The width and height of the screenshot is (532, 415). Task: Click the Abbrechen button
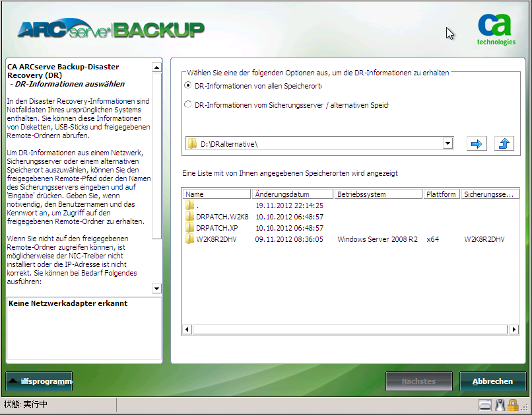[493, 381]
